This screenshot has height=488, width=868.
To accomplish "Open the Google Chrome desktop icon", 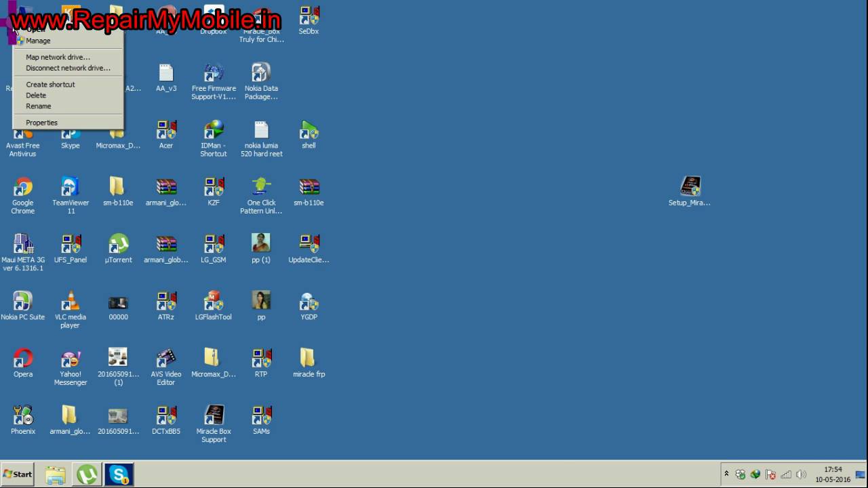I will coord(23,195).
